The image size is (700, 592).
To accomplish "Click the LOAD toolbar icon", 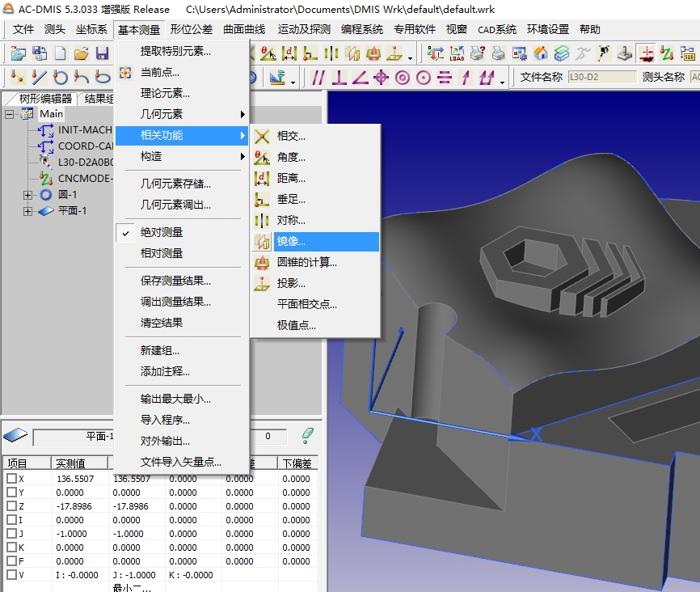I will pos(457,54).
